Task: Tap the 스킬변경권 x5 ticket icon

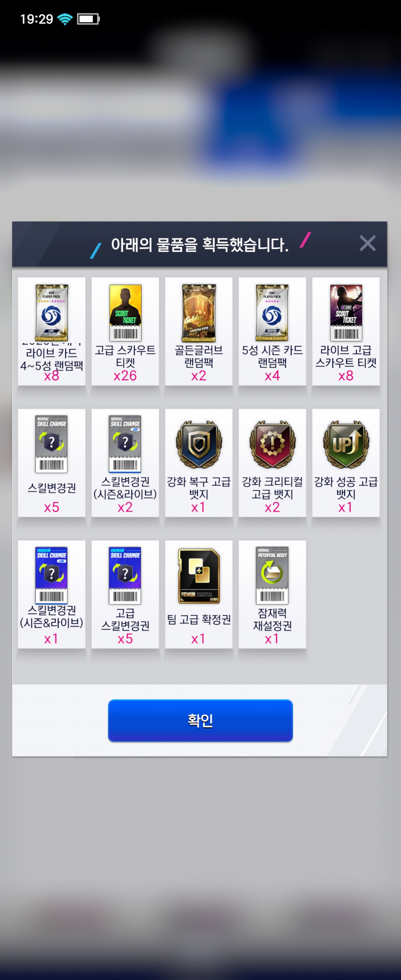Action: [x=51, y=444]
